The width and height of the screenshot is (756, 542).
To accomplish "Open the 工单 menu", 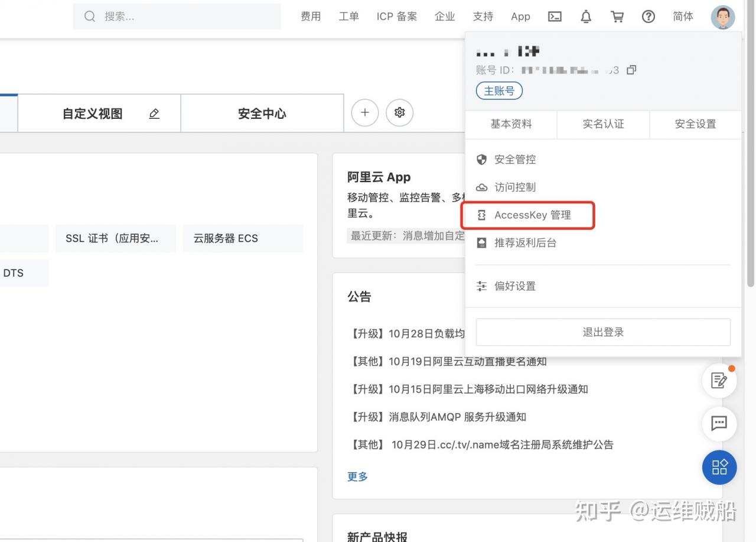I will (x=349, y=17).
